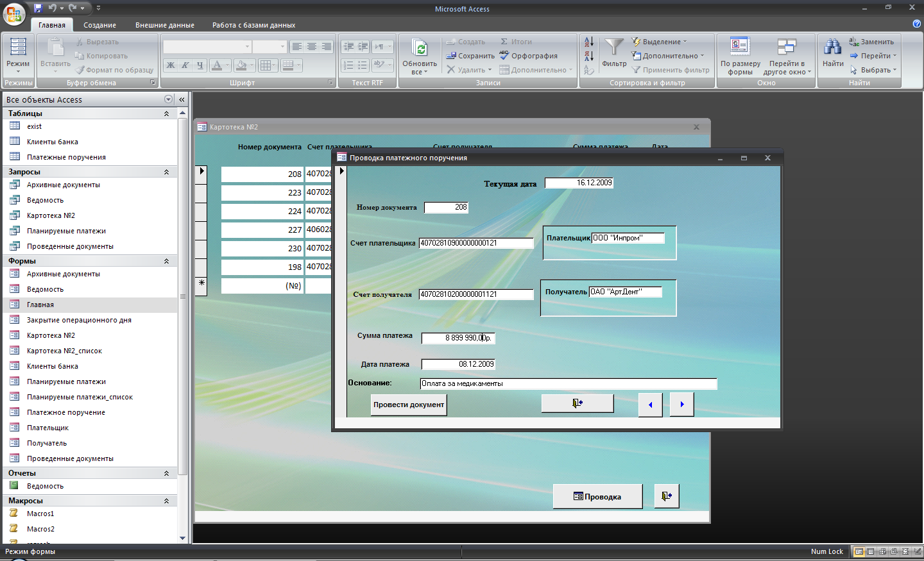Image resolution: width=924 pixels, height=561 pixels.
Task: Switch to Form view in status bar
Action: tap(859, 551)
